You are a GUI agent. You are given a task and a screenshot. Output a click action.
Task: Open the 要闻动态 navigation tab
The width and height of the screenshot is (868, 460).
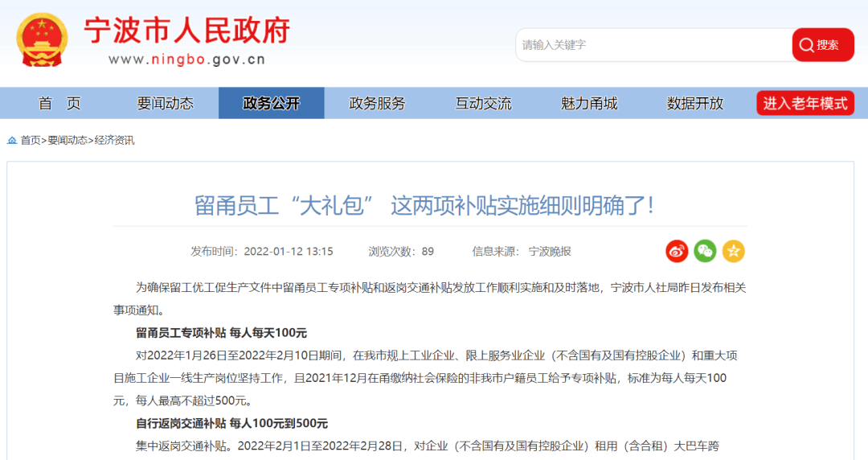click(x=166, y=103)
